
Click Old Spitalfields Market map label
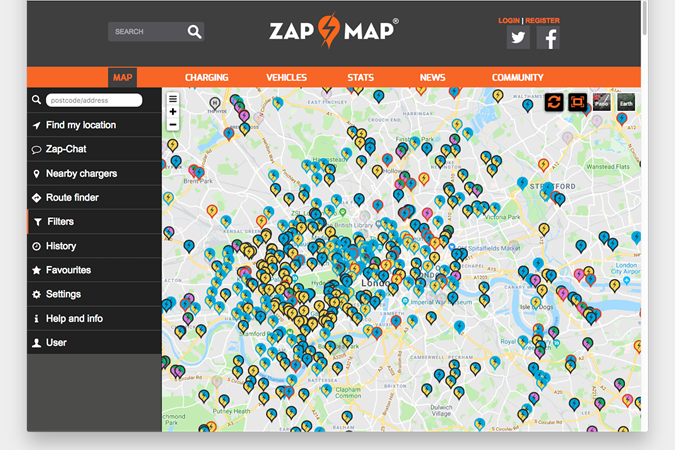coord(489,248)
